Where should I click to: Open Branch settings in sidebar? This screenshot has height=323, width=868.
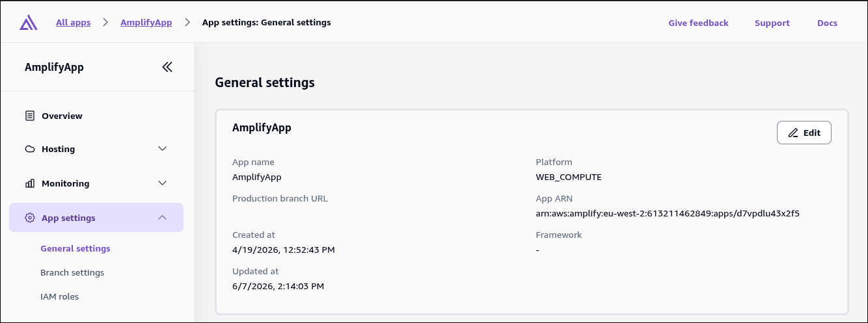click(x=72, y=272)
